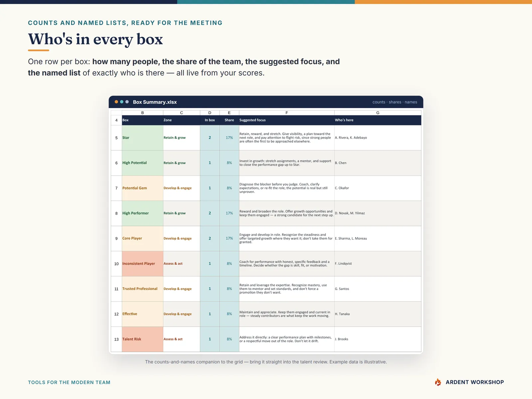Viewport: 532px width, 399px height.
Task: Click the 'ARDENT WORKSHOP' brand text
Action: point(475,382)
